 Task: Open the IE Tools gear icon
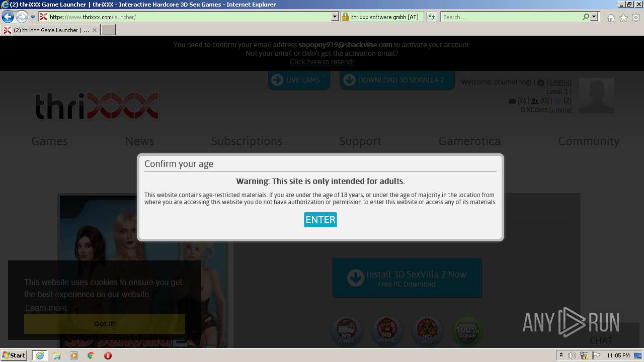click(x=636, y=18)
